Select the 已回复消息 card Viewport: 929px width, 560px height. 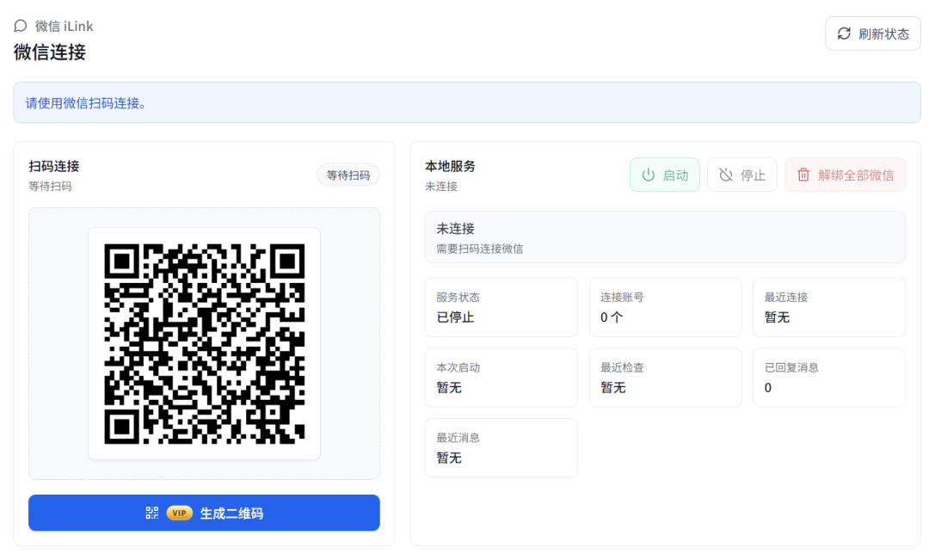(829, 378)
